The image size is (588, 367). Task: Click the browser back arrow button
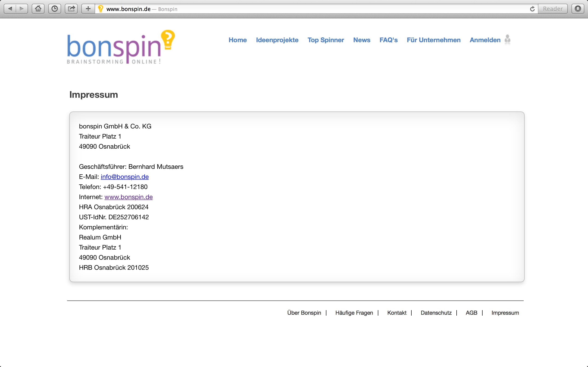[10, 9]
